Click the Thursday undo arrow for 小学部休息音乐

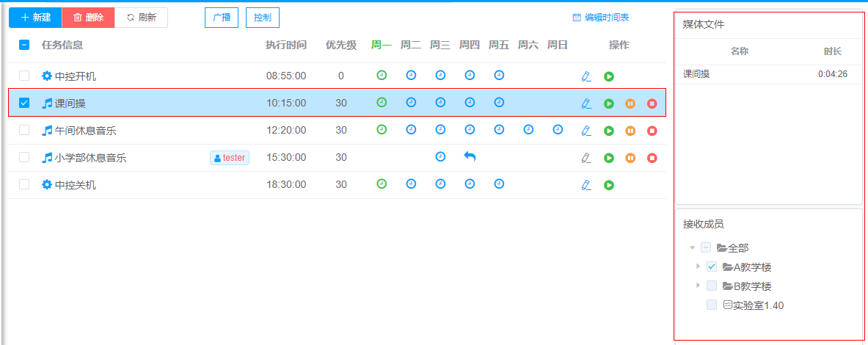pyautogui.click(x=470, y=156)
